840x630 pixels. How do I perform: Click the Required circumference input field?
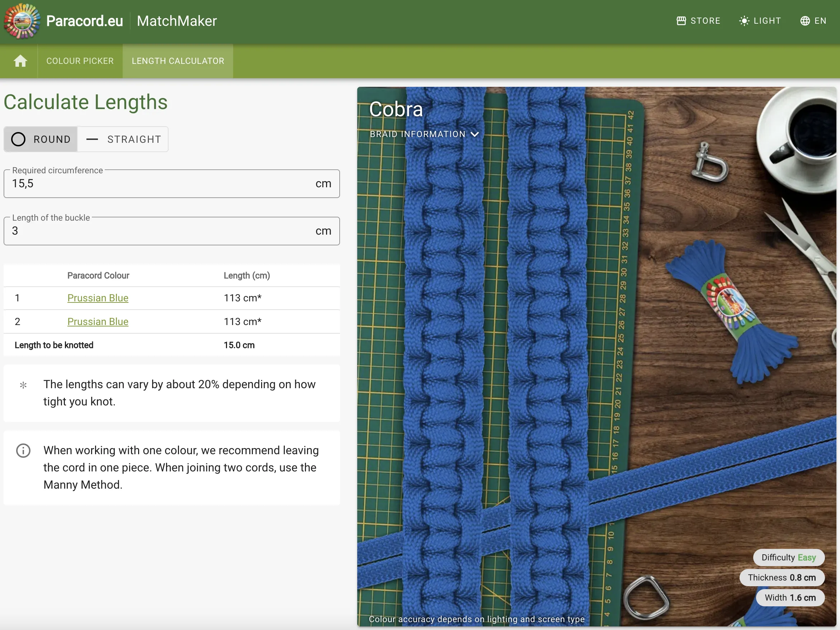point(172,184)
